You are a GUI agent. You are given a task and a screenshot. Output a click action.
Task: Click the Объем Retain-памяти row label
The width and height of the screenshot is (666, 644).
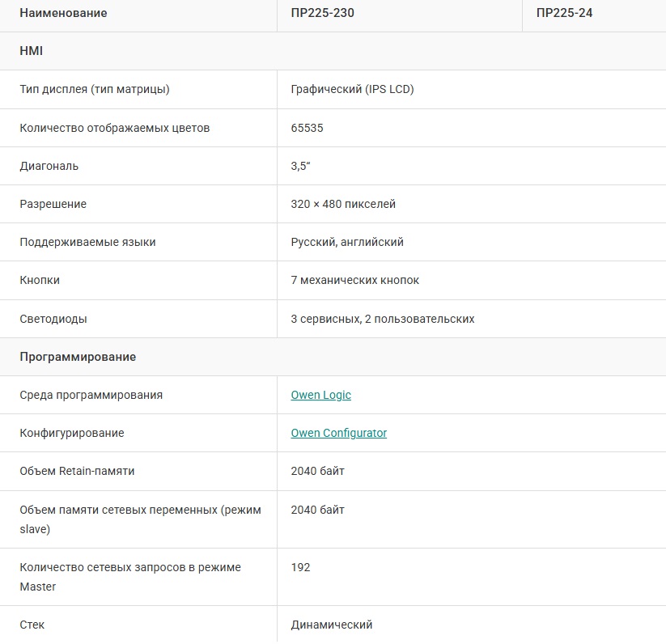click(77, 471)
